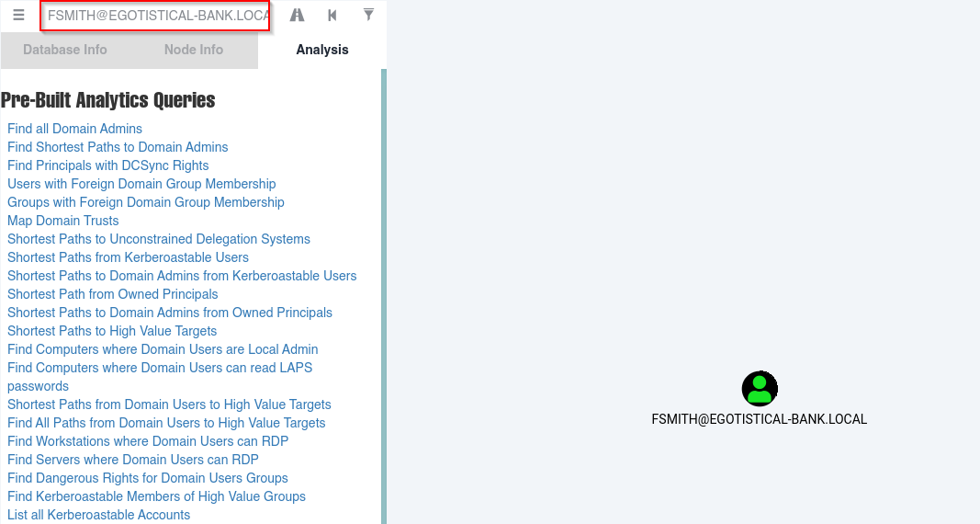Image resolution: width=980 pixels, height=524 pixels.
Task: Open the Map Domain Trusts query
Action: coord(62,221)
